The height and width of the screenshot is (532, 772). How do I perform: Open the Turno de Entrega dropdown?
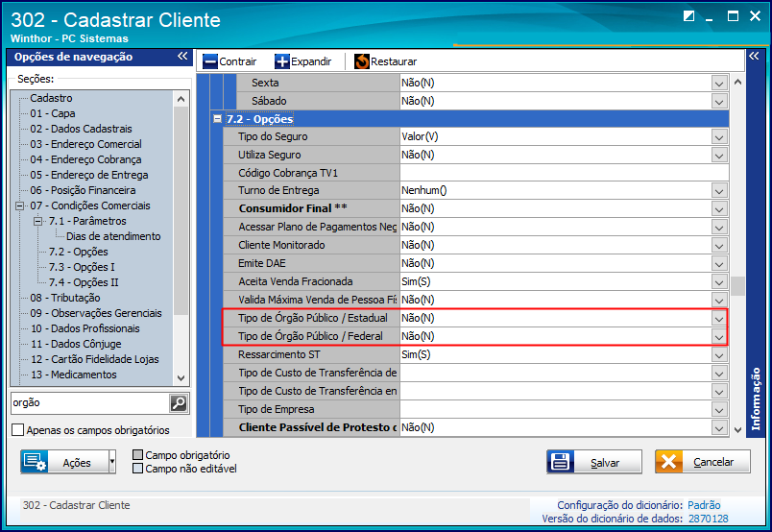[x=719, y=191]
